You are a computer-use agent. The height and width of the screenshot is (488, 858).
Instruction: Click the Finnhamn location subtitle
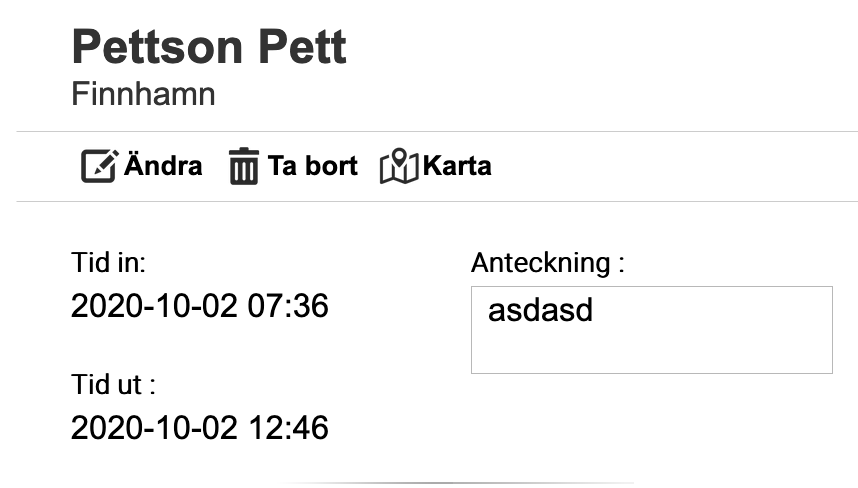[x=143, y=95]
